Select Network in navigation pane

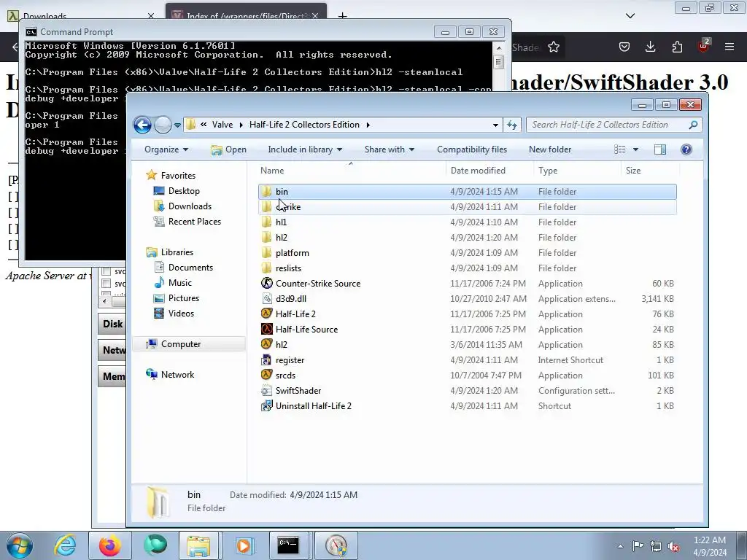pos(177,375)
